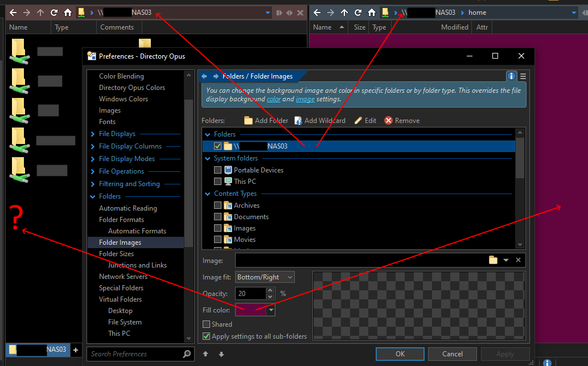Click the color link in description
The width and height of the screenshot is (588, 366).
[x=273, y=99]
